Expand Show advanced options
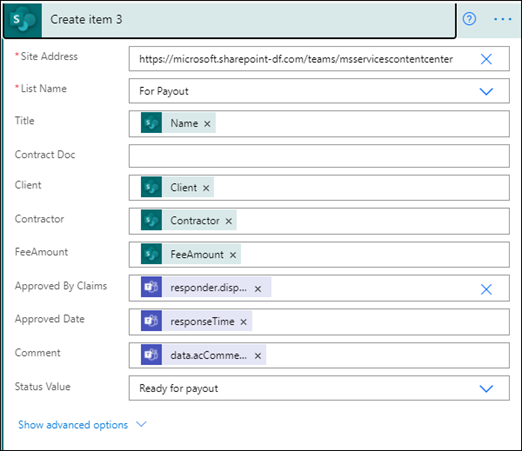 tap(82, 425)
